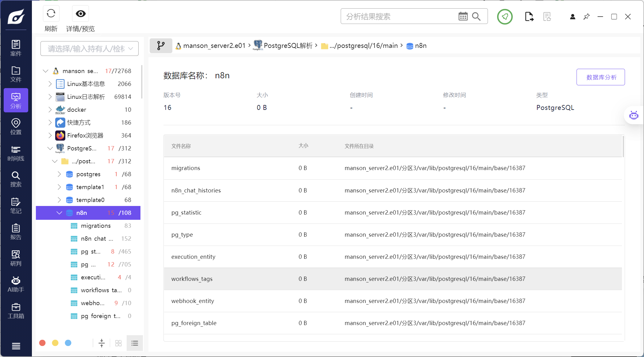Open the AI Assistant (AI助手) sidebar icon
644x357 pixels.
16,284
